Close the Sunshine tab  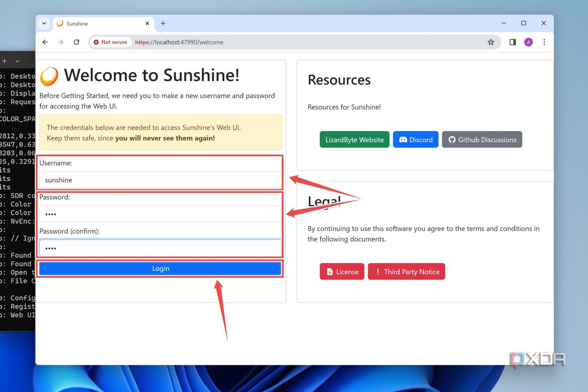[x=147, y=24]
